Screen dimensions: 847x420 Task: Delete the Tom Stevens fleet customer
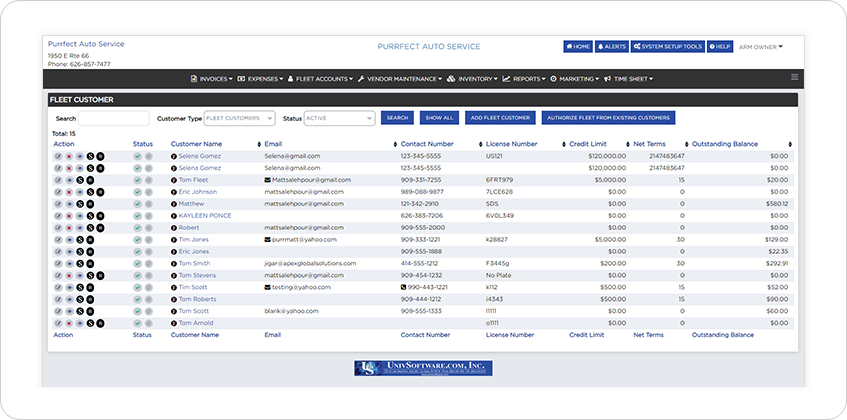coord(69,275)
